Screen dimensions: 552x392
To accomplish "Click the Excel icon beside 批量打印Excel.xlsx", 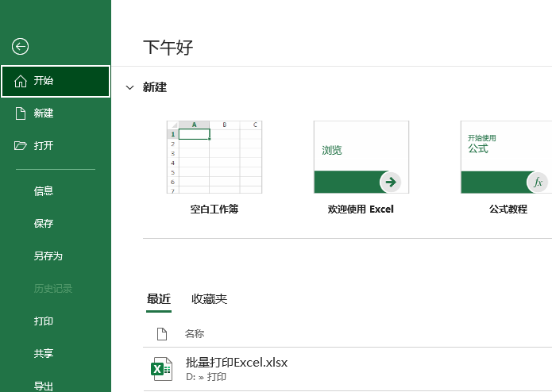I will click(x=161, y=369).
